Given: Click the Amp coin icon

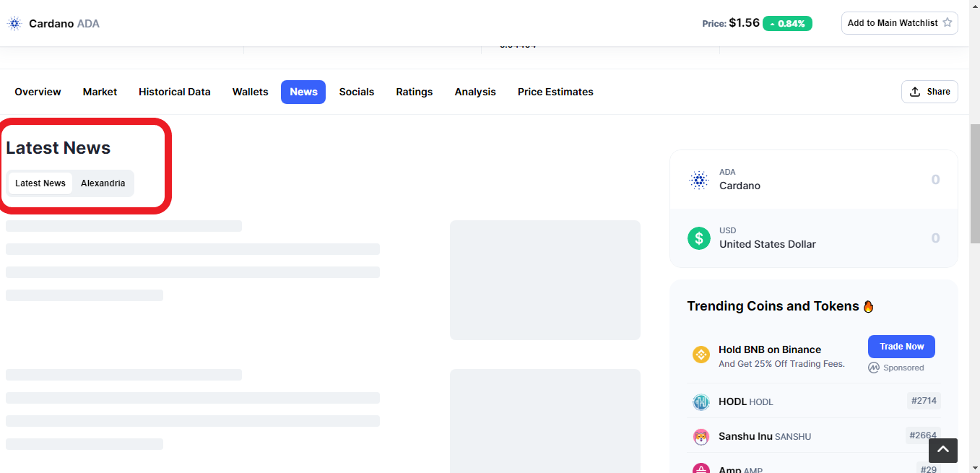Looking at the screenshot, I should pos(701,469).
